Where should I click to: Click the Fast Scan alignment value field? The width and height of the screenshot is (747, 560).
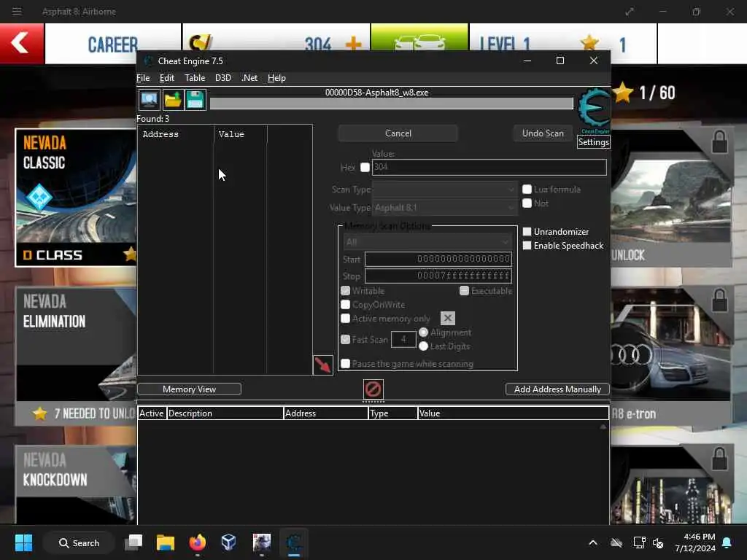tap(403, 340)
